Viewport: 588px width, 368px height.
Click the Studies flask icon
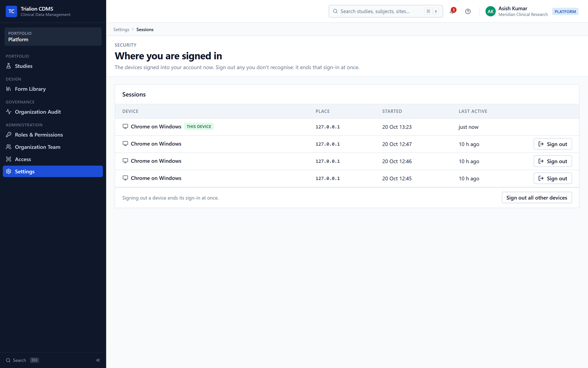tap(9, 66)
